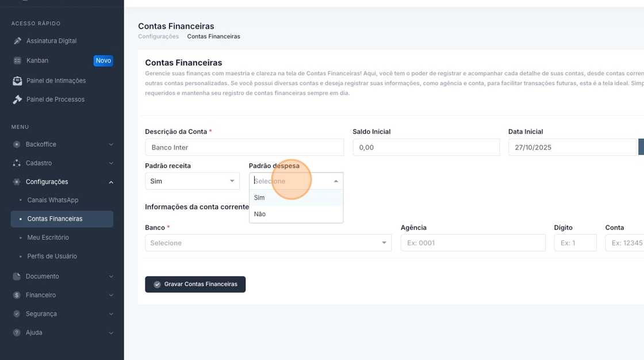Open the Banco selection dropdown
644x360 pixels.
(268, 243)
